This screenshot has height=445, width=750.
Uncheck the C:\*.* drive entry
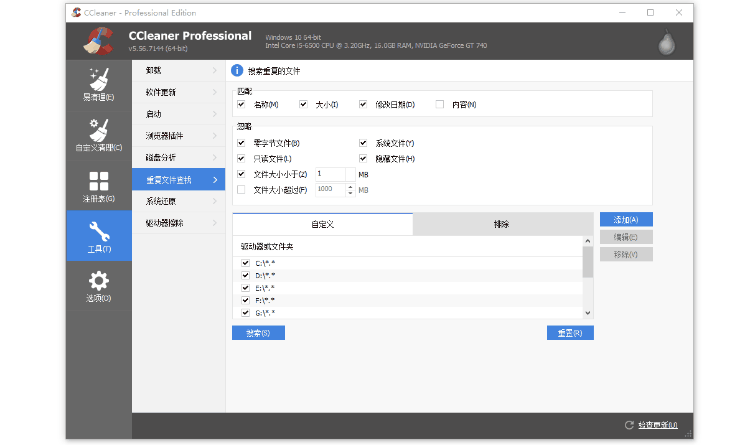[245, 263]
